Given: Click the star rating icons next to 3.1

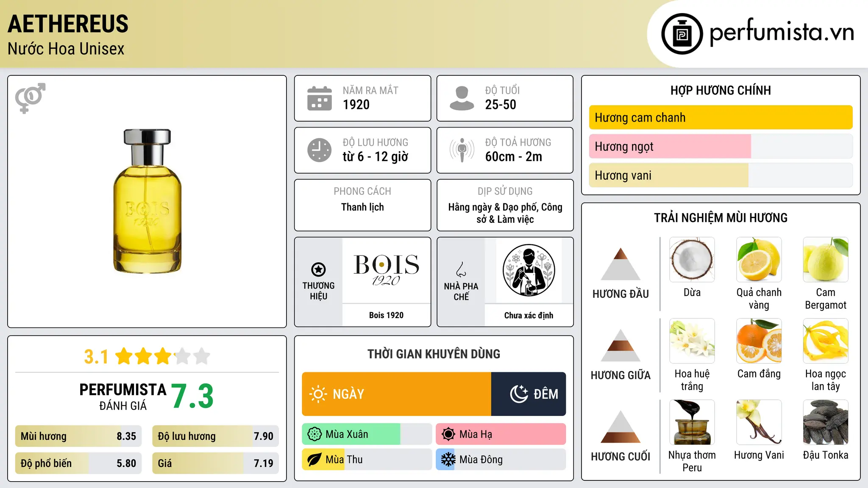Looking at the screenshot, I should tap(163, 356).
